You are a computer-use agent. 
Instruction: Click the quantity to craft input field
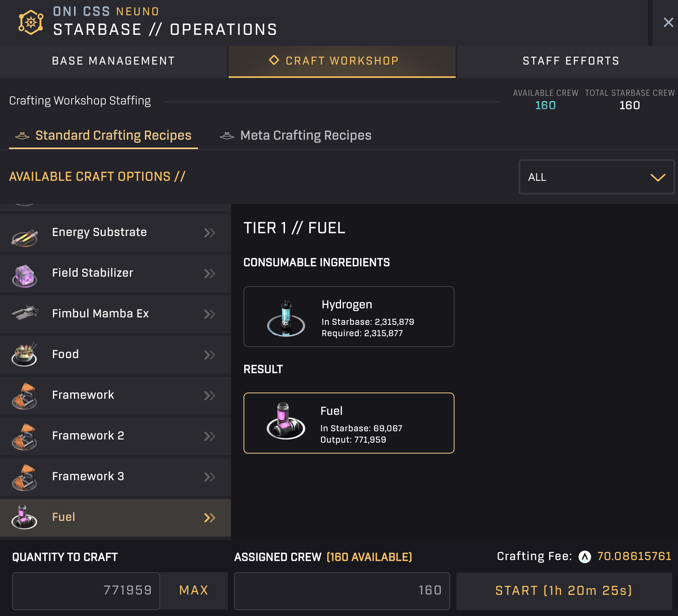coord(86,590)
